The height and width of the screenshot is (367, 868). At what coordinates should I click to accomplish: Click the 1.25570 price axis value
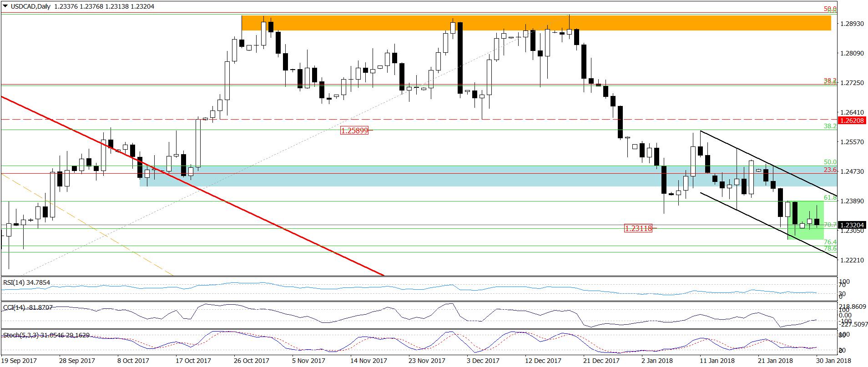(x=852, y=142)
